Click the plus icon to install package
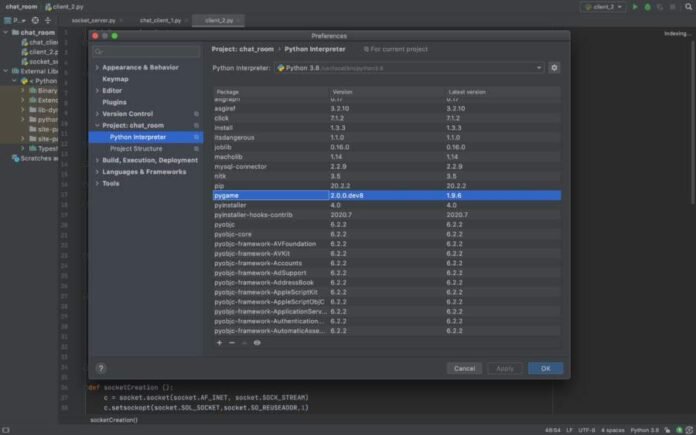696x435 pixels. click(x=219, y=343)
